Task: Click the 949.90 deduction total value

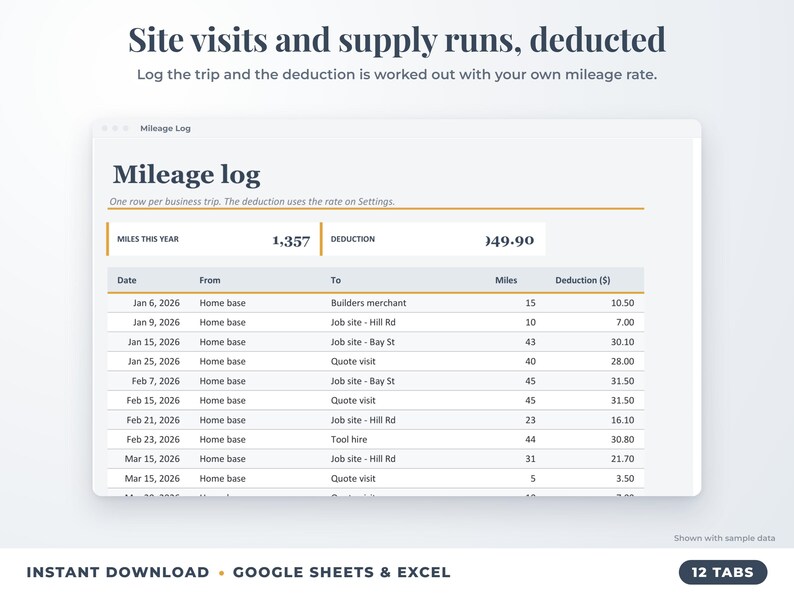Action: pyautogui.click(x=509, y=240)
